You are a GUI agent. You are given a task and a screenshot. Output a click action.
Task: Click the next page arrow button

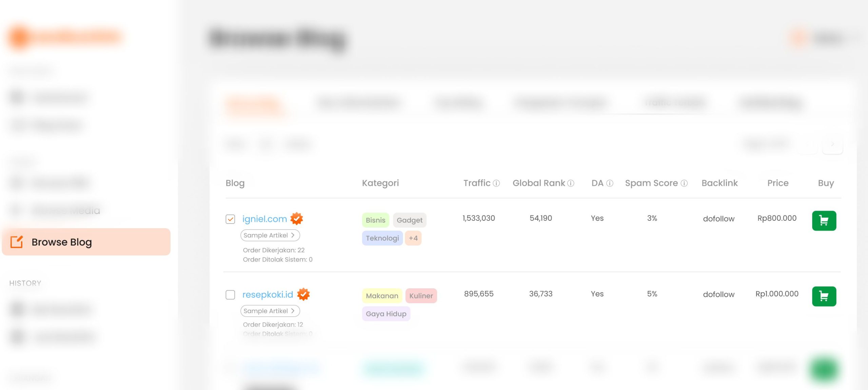coord(832,143)
